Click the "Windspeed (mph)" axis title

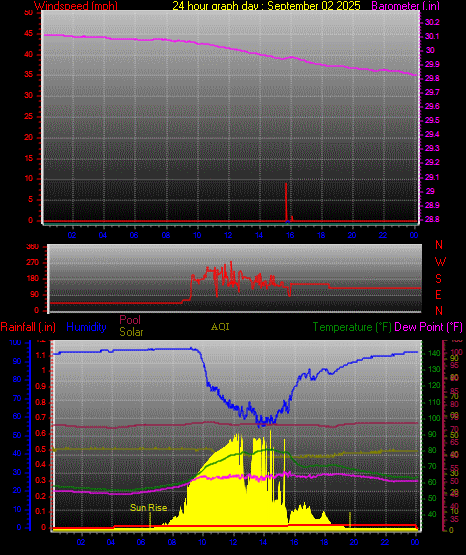tap(76, 6)
